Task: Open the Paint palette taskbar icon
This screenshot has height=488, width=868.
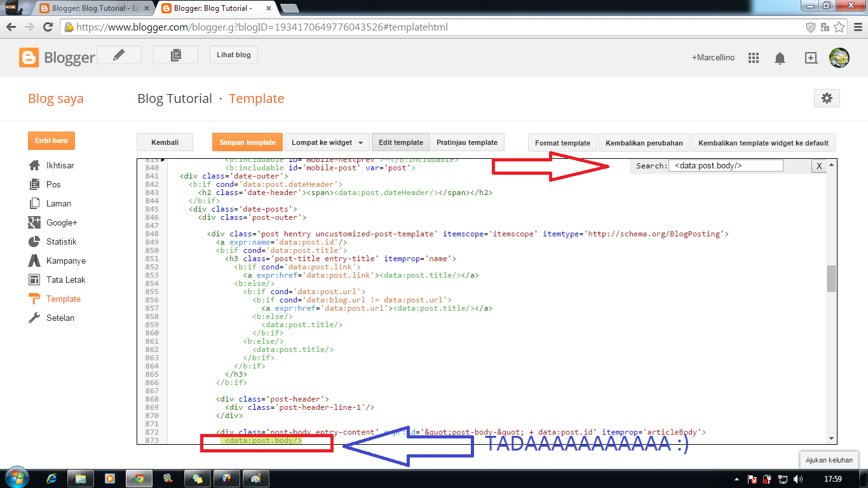Action: coord(255,478)
